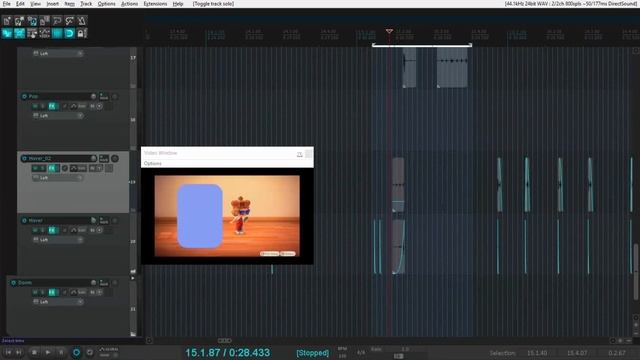Open the File menu

point(7,4)
